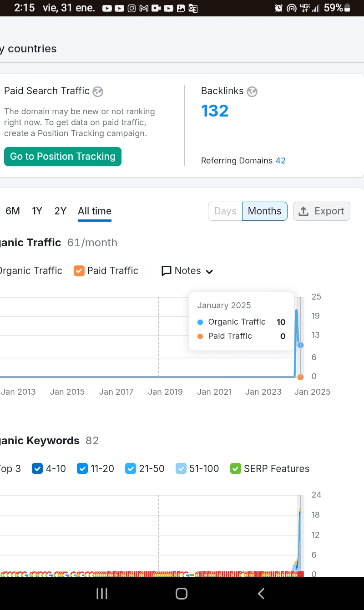Screen dimensions: 364x610
Task: Click the Notes speech bubble icon
Action: pos(167,271)
